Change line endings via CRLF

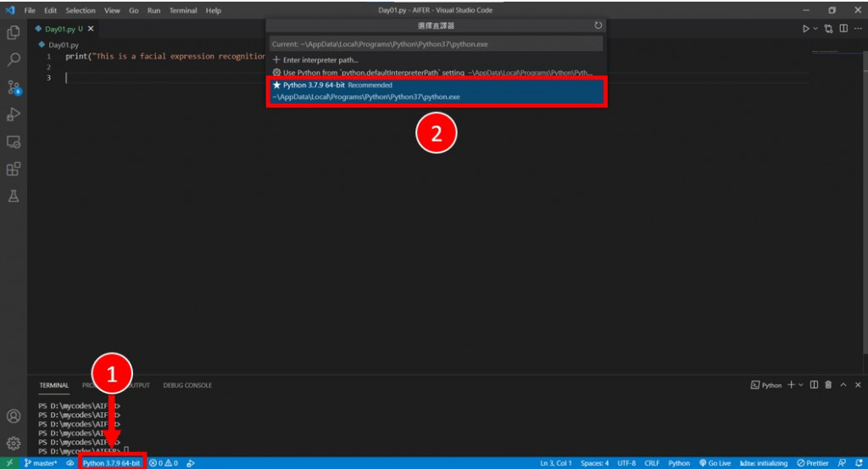pyautogui.click(x=652, y=463)
